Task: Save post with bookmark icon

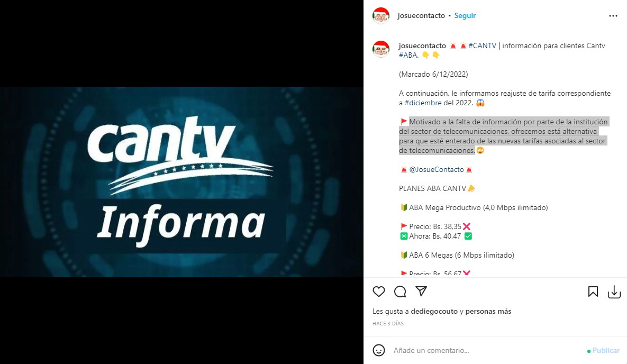Action: tap(593, 292)
